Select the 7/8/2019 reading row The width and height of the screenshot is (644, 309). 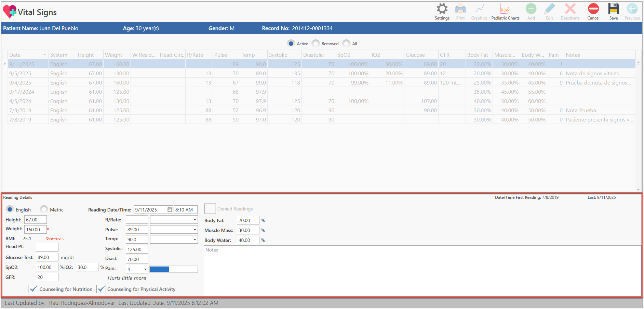[x=321, y=119]
